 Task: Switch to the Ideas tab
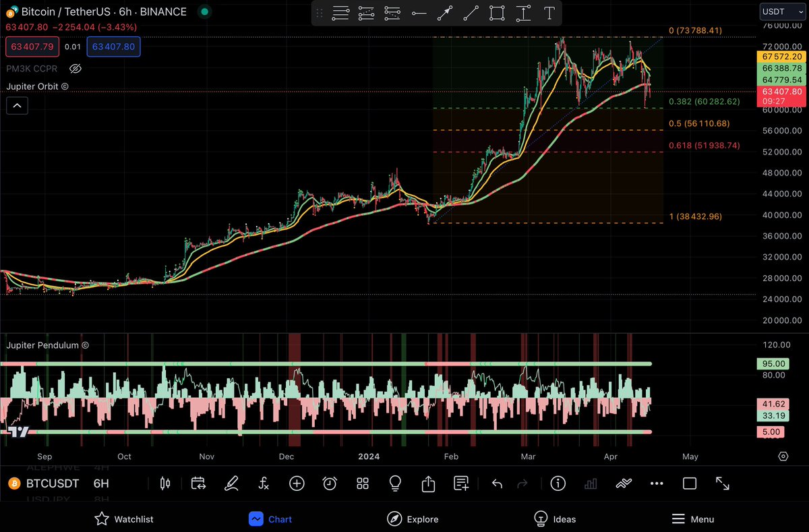point(555,519)
